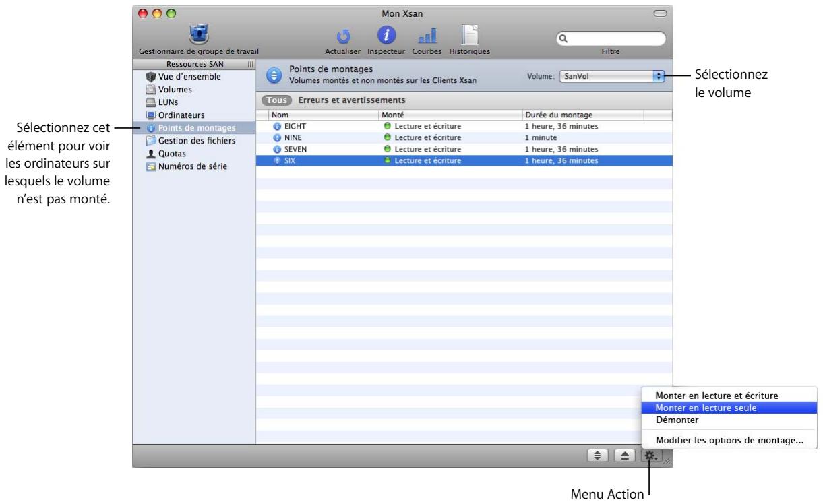Click green mount status icon for SEVEN
The height and width of the screenshot is (504, 823).
(x=388, y=149)
